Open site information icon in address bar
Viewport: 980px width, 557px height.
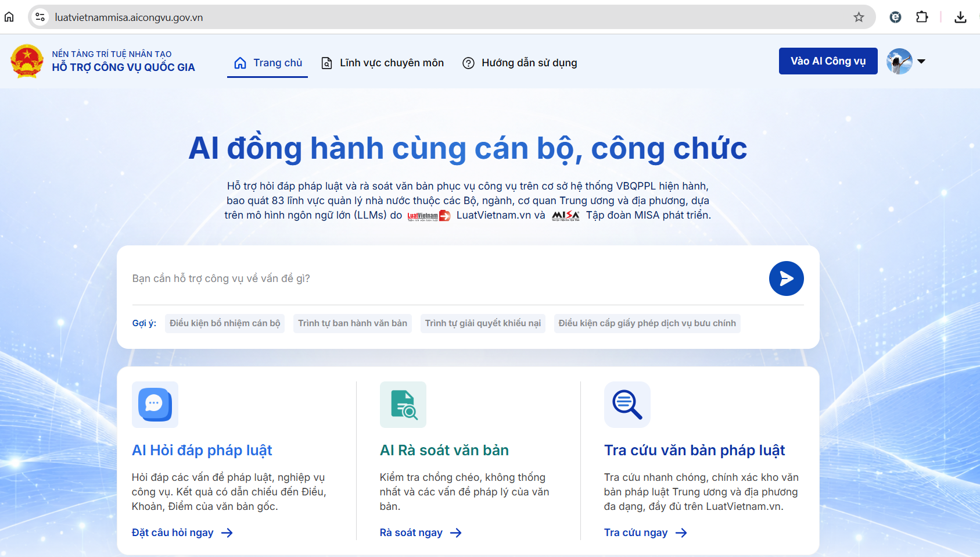[x=40, y=17]
